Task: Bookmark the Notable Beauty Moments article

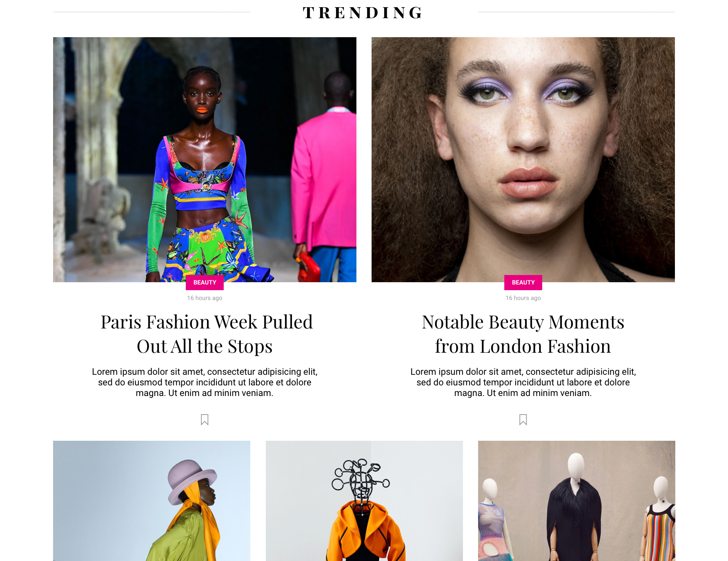Action: [523, 420]
